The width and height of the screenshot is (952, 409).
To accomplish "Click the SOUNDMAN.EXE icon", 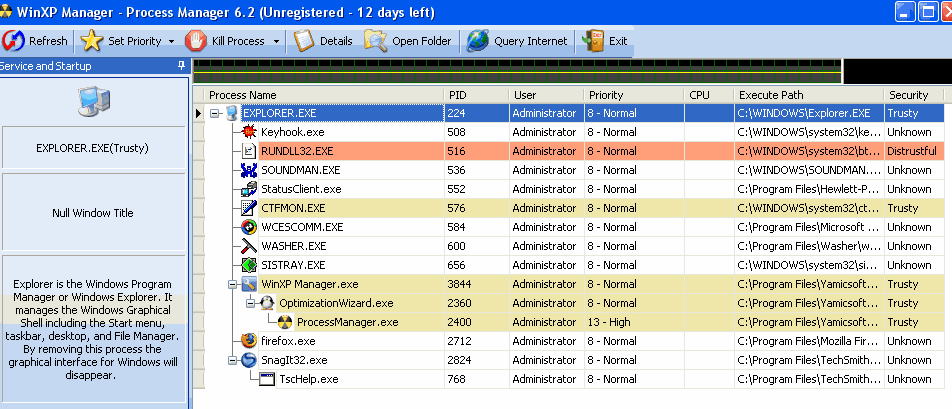I will [x=249, y=170].
